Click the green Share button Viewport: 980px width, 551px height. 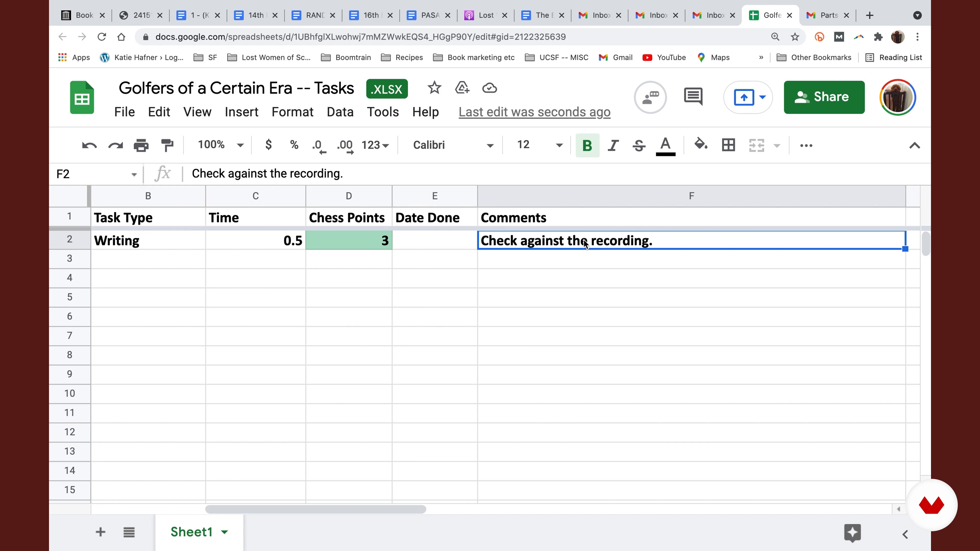point(824,97)
